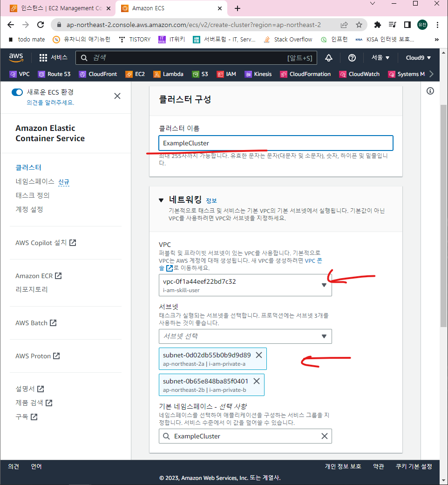Open S3 shortcut

point(200,74)
